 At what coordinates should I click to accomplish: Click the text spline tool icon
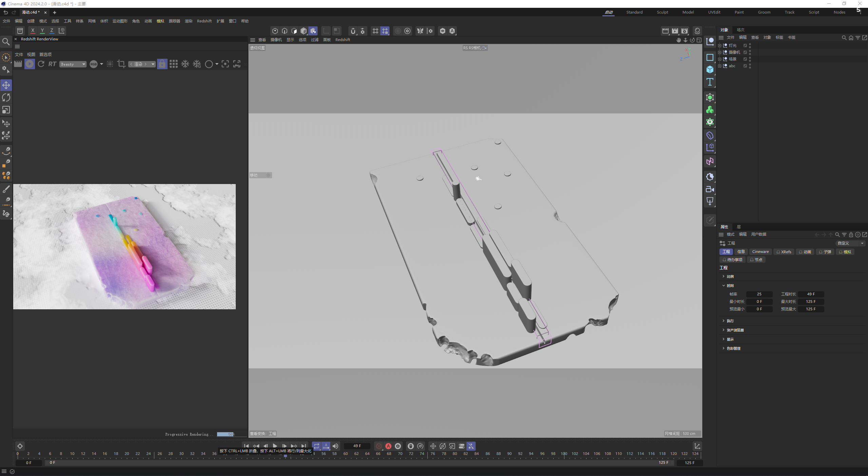tap(710, 82)
